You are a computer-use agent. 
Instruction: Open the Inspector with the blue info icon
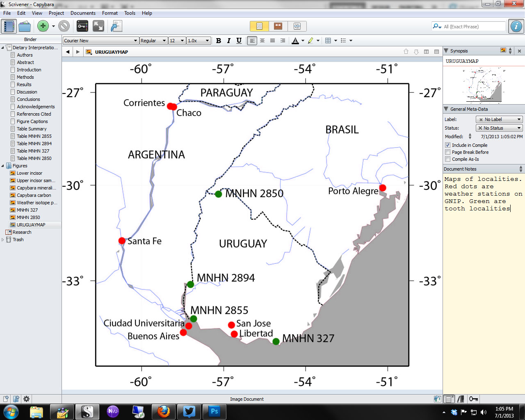(x=516, y=26)
